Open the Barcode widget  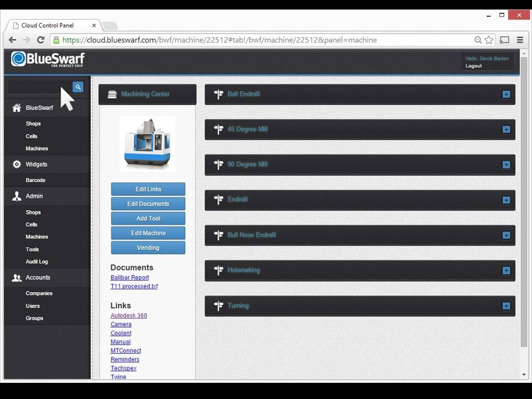[x=35, y=180]
